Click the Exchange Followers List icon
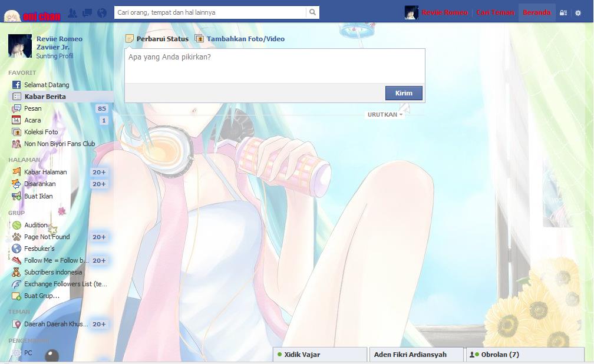Screen dimensions: 594x364 click(16, 284)
